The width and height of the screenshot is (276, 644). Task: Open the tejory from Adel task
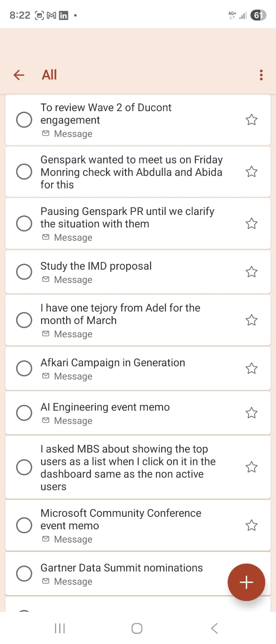tap(120, 314)
